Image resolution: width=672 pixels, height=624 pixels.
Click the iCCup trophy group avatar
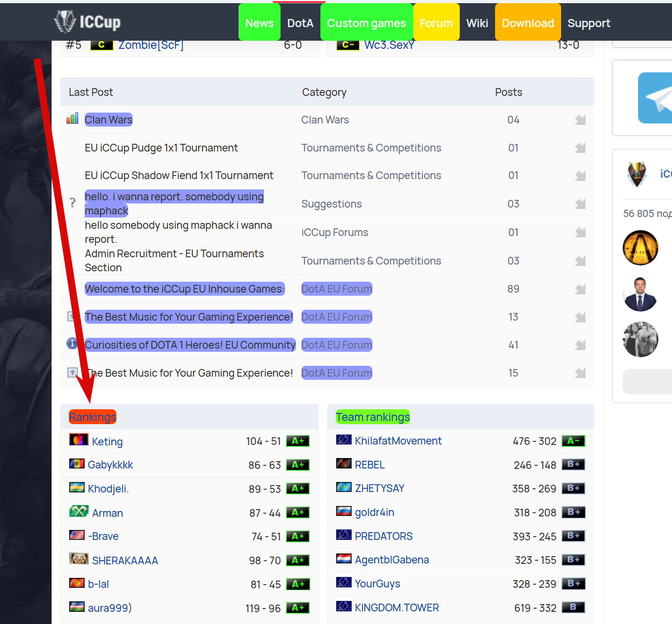click(x=637, y=174)
